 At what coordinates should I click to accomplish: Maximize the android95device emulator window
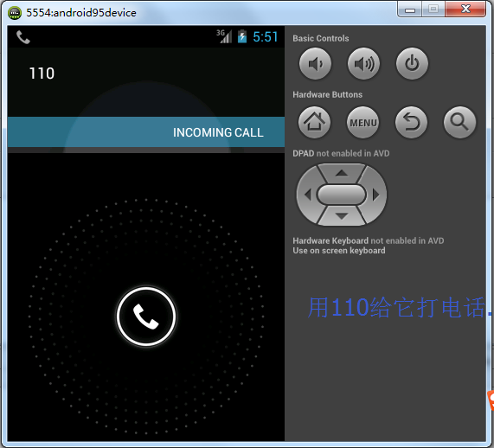click(x=433, y=10)
